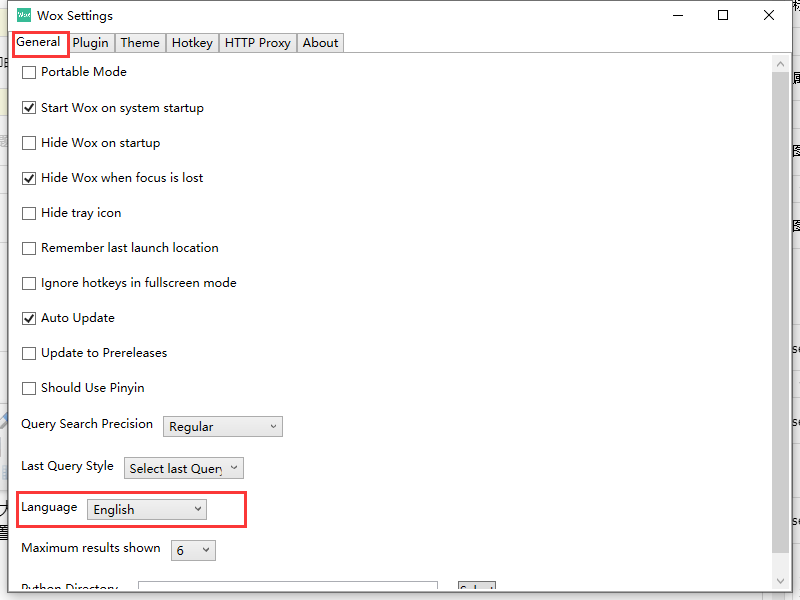Disable the Auto Update checkbox

[x=29, y=318]
